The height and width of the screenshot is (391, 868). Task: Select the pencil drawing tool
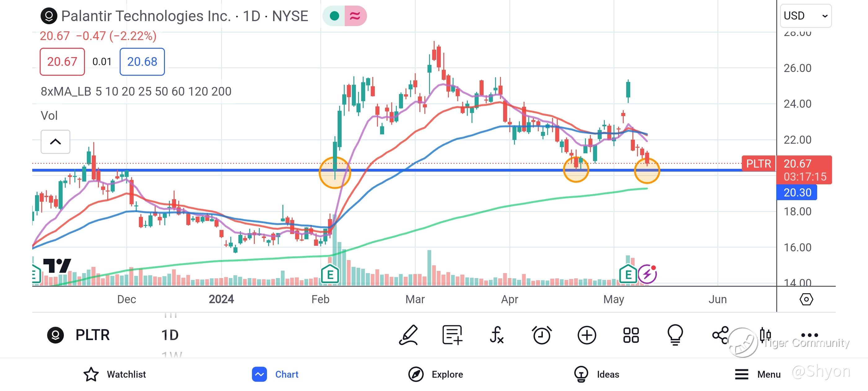408,335
